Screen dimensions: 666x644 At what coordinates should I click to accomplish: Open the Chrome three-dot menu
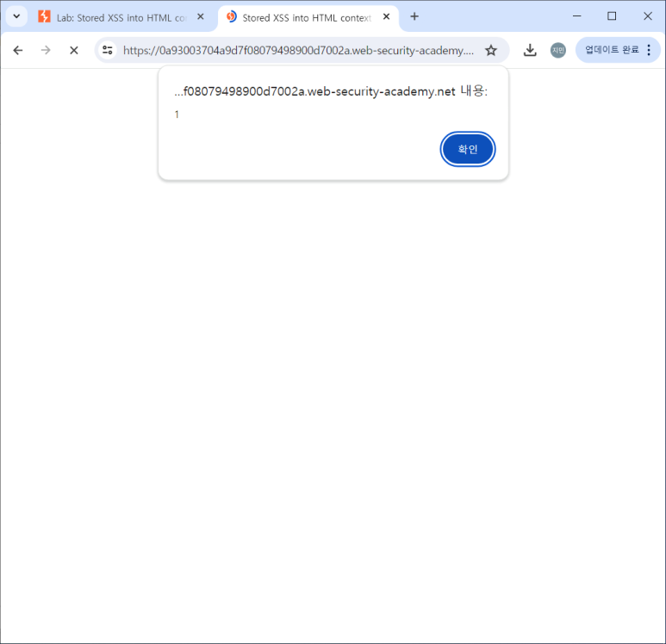[x=649, y=50]
